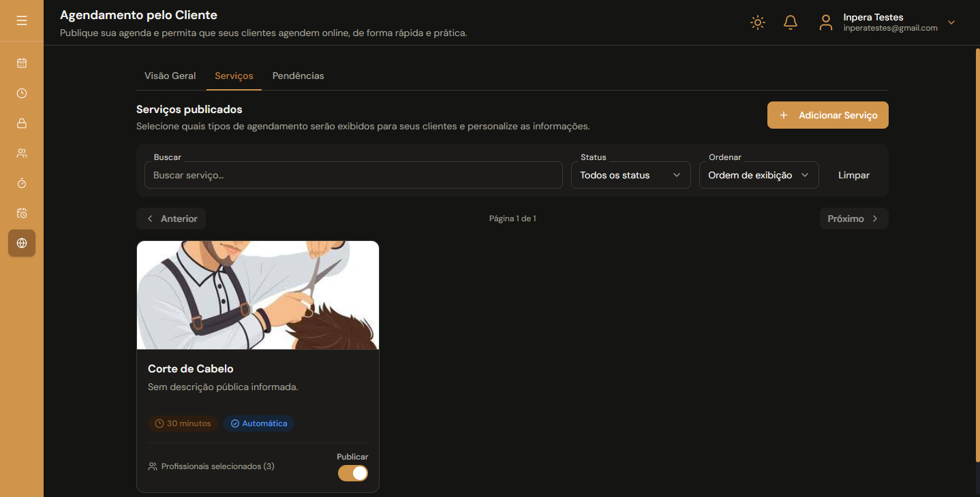Click the inperatestes@gmail.com email text

pos(890,28)
